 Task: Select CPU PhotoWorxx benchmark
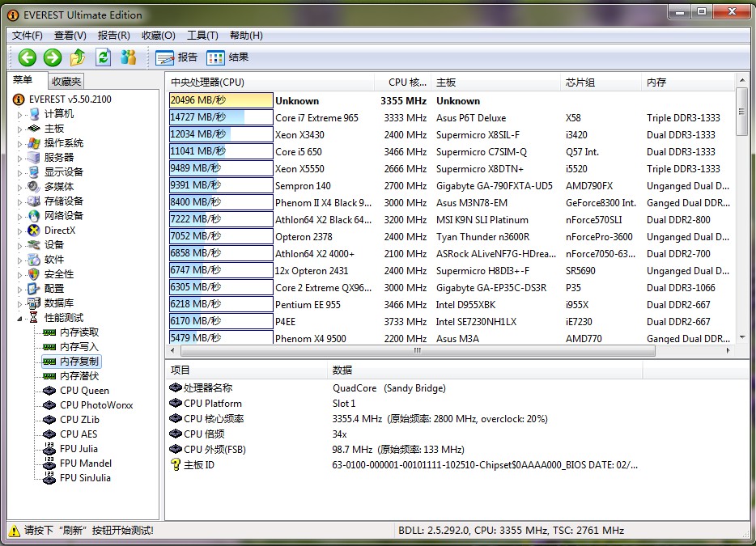coord(96,405)
